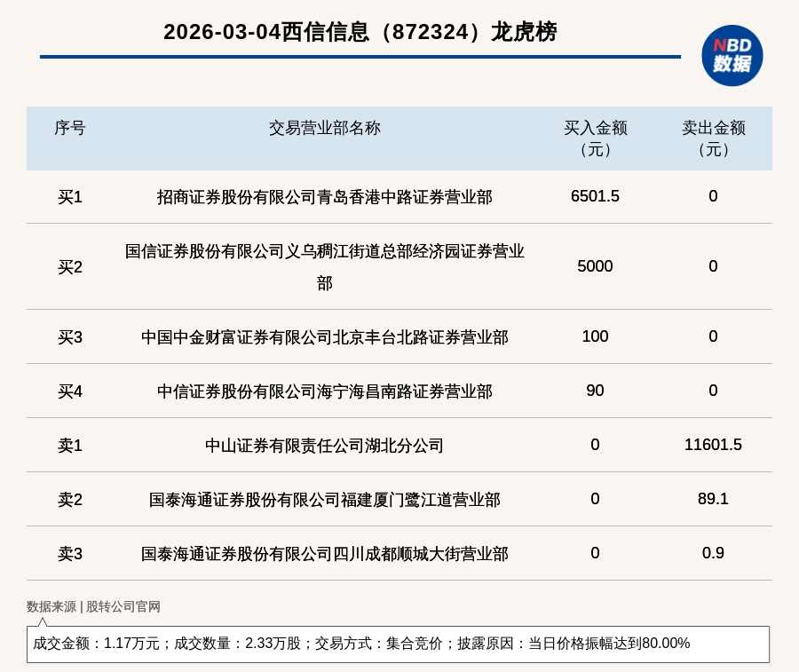The height and width of the screenshot is (672, 799).
Task: Click the 89.1 sell amount value
Action: 713,499
